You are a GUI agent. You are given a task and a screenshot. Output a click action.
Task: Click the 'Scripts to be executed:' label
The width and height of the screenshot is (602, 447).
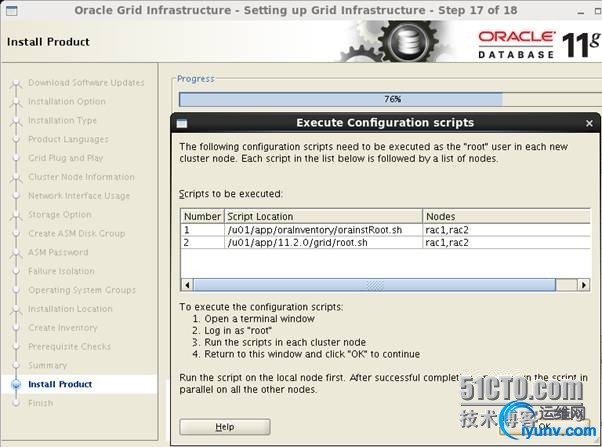point(231,194)
